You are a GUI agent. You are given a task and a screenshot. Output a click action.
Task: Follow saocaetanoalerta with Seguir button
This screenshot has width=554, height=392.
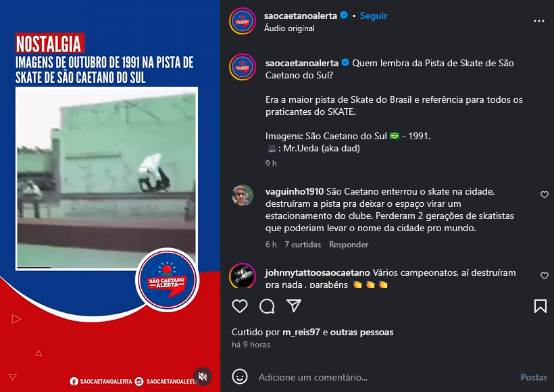click(374, 16)
